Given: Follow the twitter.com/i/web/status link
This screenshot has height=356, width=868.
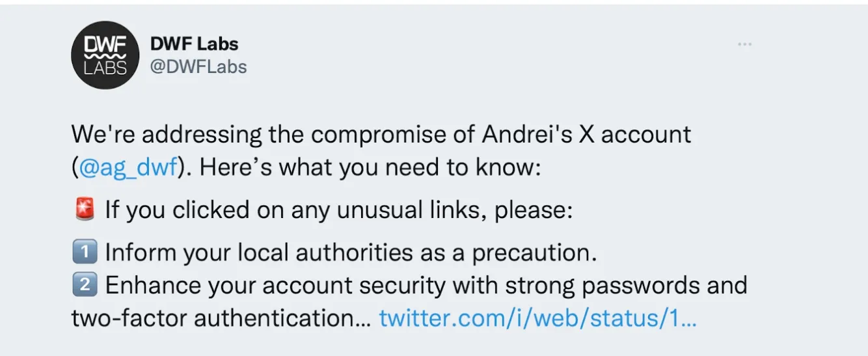Looking at the screenshot, I should click(537, 319).
